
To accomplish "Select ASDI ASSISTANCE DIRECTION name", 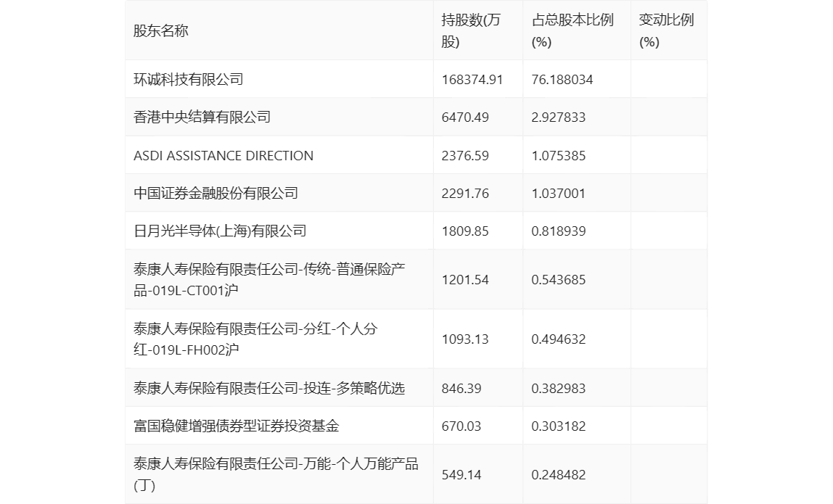I will [223, 156].
